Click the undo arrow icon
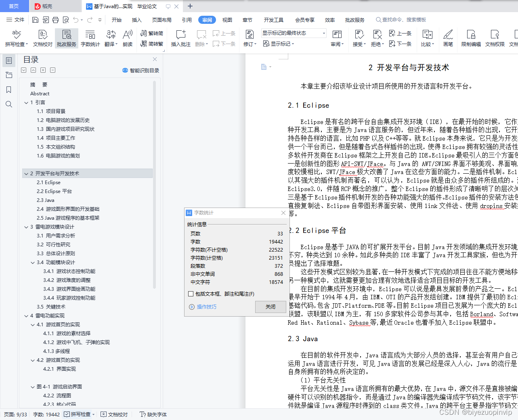The height and width of the screenshot is (420, 518). pyautogui.click(x=75, y=20)
